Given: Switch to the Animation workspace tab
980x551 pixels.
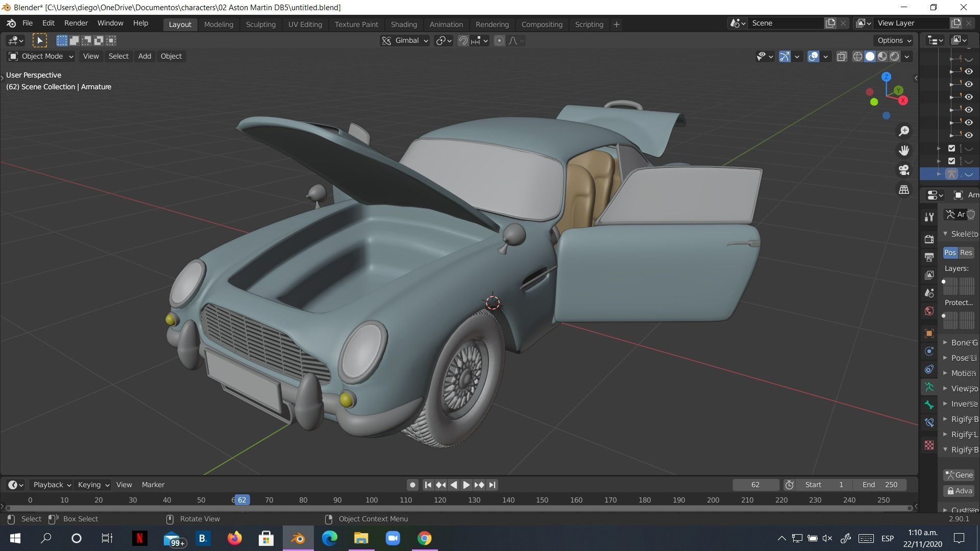Looking at the screenshot, I should pos(446,24).
